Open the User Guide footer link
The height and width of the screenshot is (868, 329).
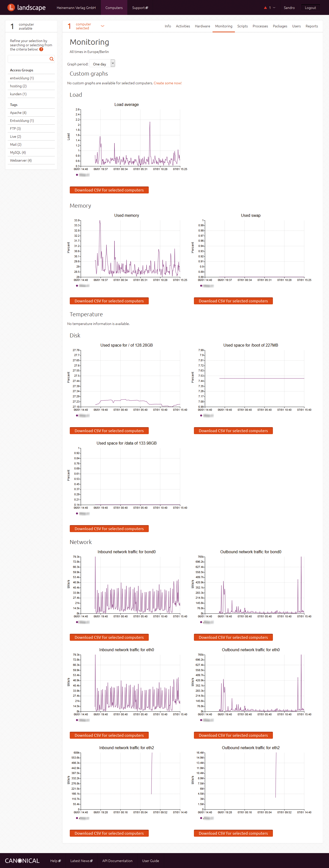point(150,861)
